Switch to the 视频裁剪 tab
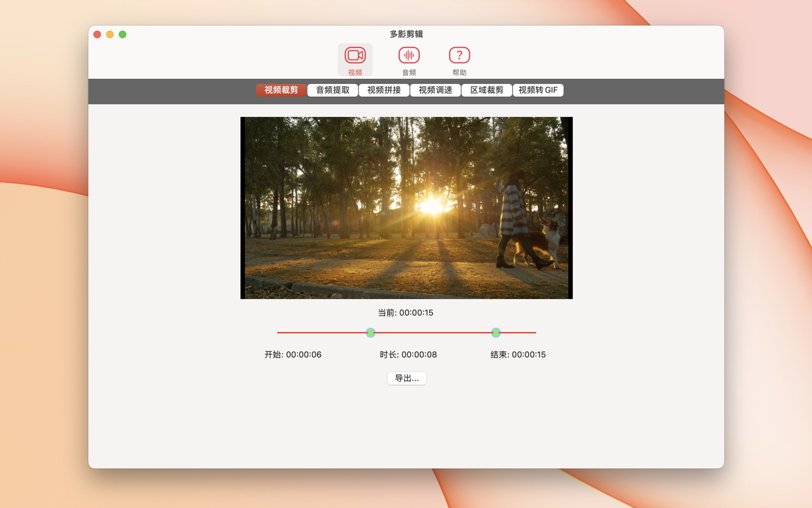 [281, 90]
